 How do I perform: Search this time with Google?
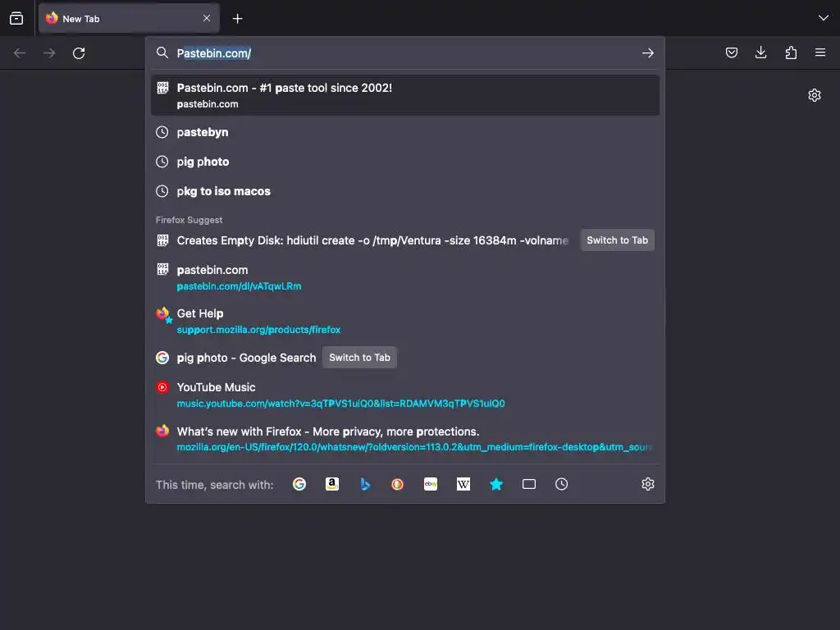(x=299, y=484)
